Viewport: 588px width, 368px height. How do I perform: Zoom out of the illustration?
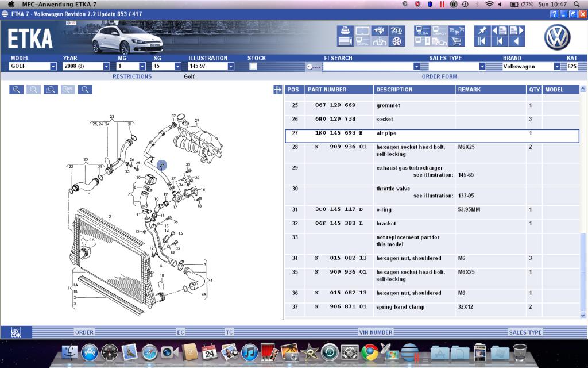pos(33,90)
